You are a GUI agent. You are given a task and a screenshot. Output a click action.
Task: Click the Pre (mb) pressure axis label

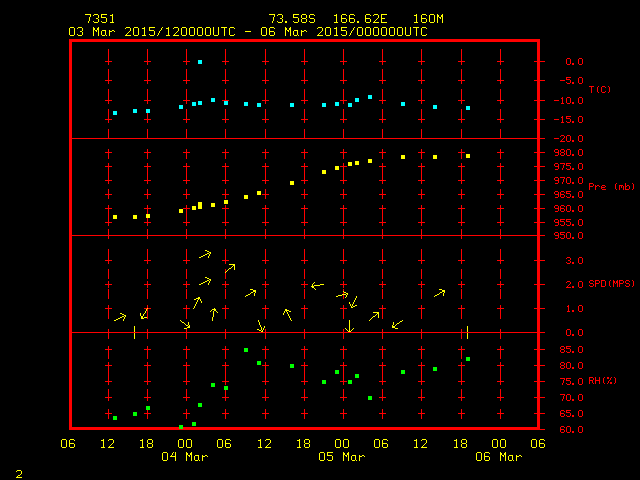pos(611,187)
